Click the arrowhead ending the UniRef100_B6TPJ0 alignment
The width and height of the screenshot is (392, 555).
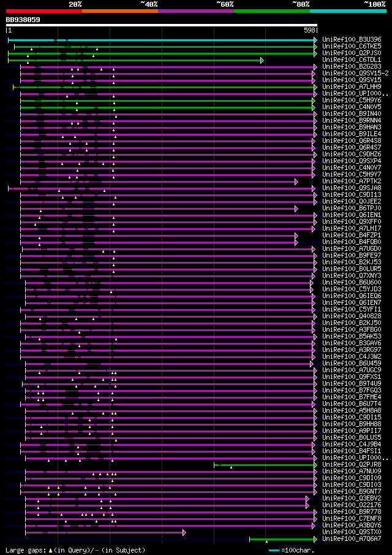click(296, 209)
